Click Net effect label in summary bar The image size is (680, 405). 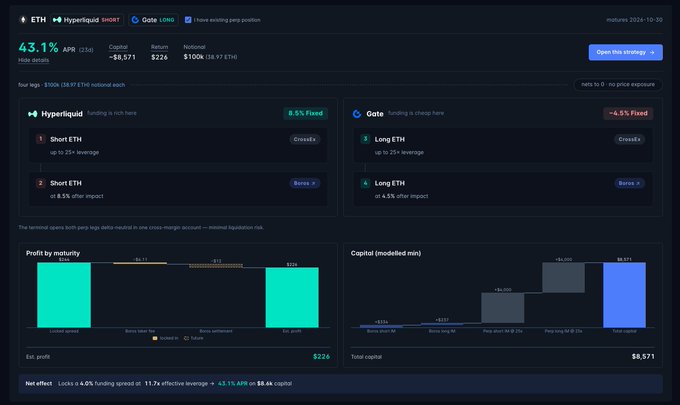(x=39, y=383)
